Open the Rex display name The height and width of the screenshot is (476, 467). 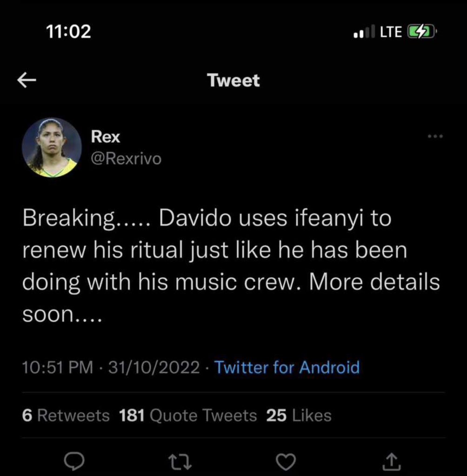point(106,137)
